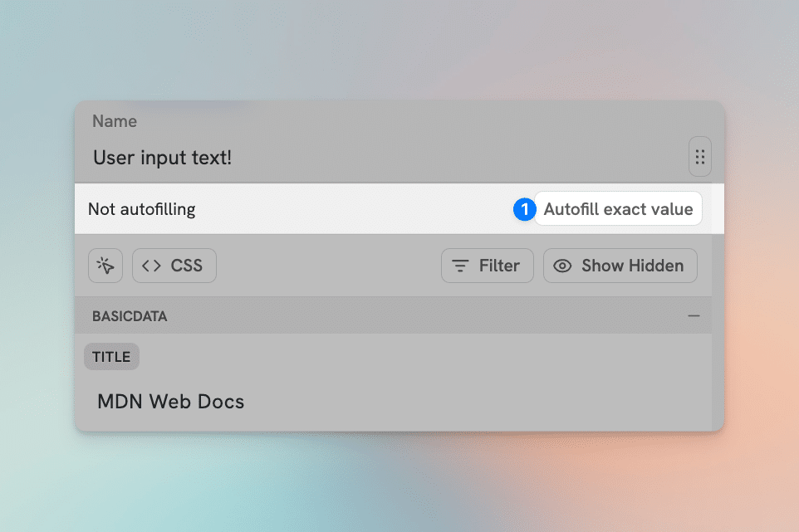Click the panel's vertical scrollbar
The width and height of the screenshot is (799, 532).
pyautogui.click(x=718, y=332)
